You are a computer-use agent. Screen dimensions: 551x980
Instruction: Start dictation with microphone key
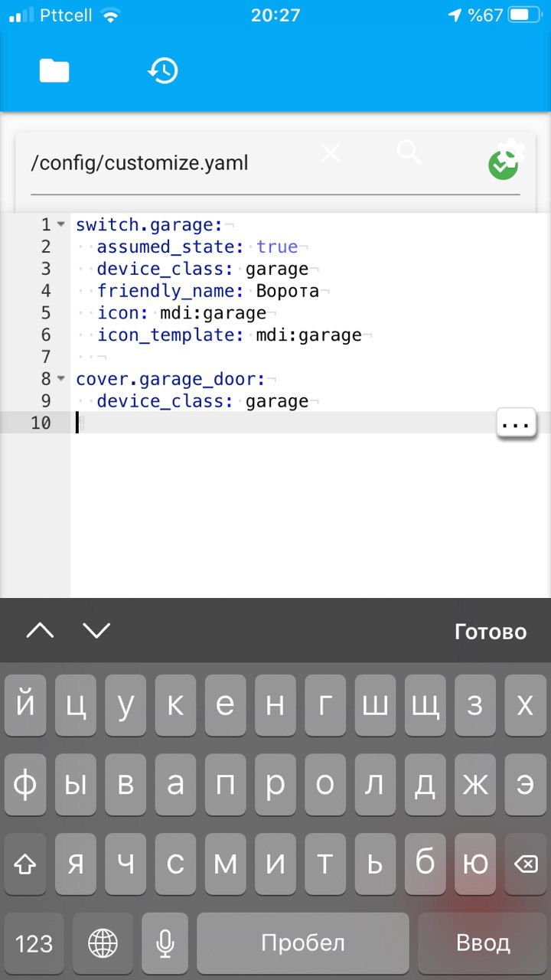[165, 943]
